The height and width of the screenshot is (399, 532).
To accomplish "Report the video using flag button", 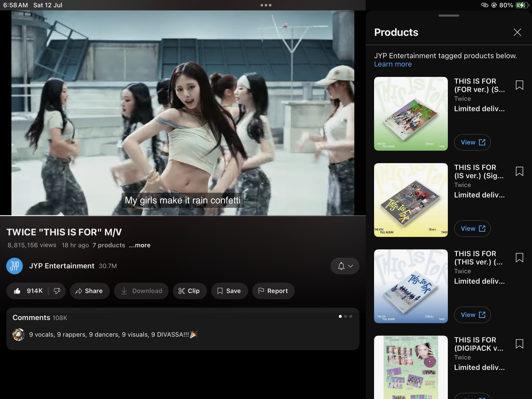I will [273, 291].
